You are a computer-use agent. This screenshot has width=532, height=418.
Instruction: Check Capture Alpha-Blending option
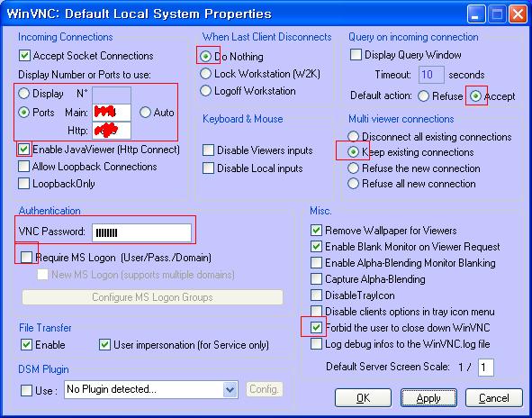tap(316, 279)
